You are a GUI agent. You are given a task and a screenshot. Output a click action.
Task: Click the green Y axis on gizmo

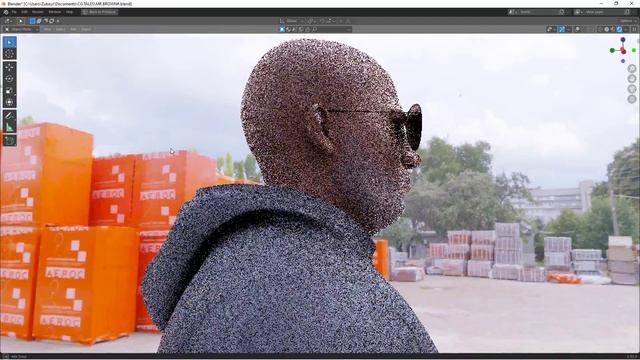click(x=612, y=50)
